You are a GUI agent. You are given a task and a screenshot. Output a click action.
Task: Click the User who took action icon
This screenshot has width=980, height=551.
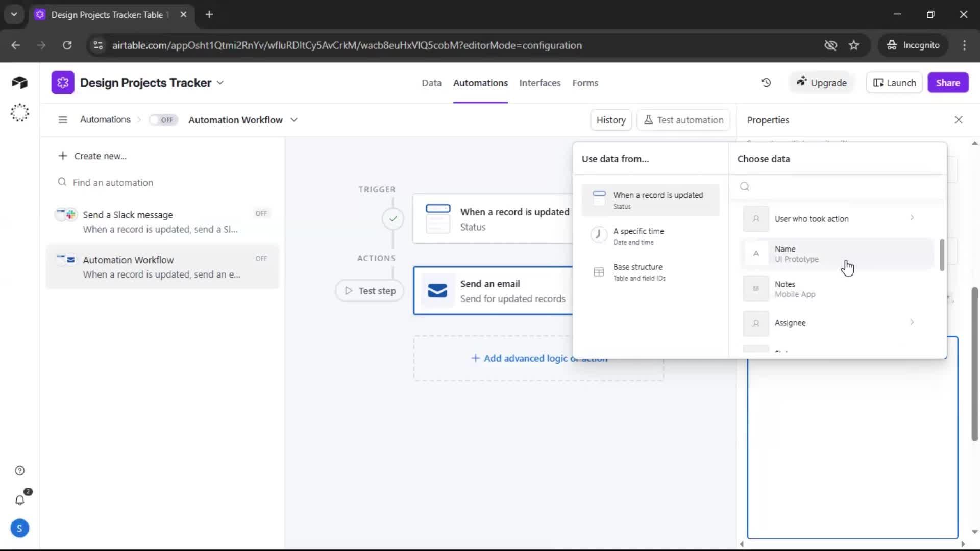point(756,219)
